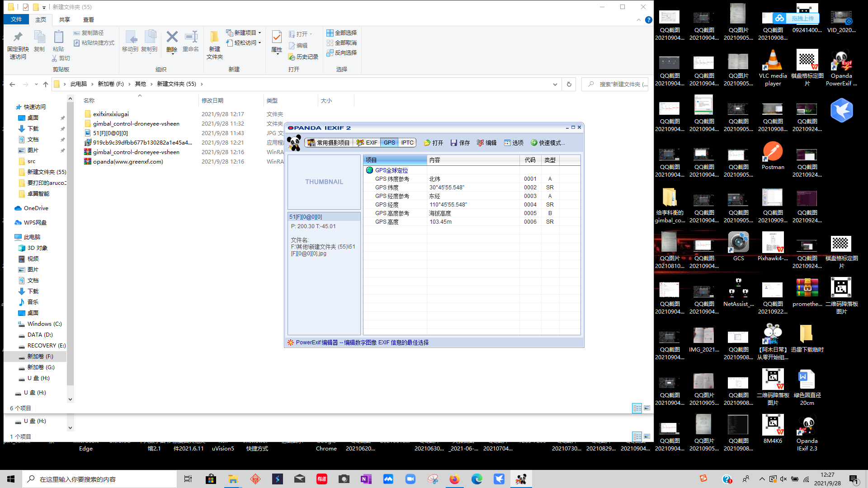Click the 打开 open file icon in PowerExif
This screenshot has width=868, height=488.
pos(427,143)
